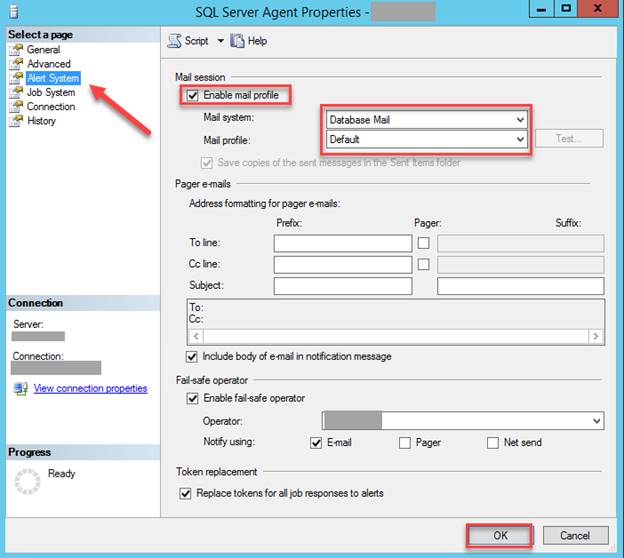Uncheck Enable mail profile

pos(193,96)
